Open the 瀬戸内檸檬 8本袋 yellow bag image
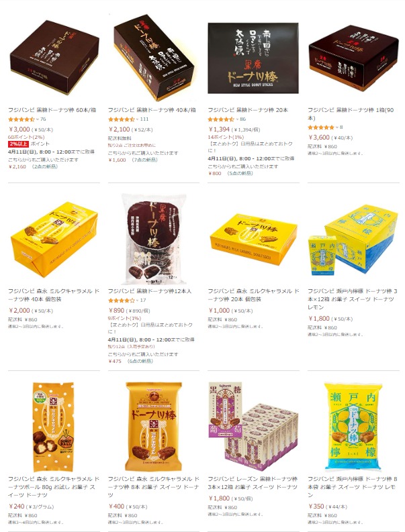This screenshot has width=405, height=532. (x=353, y=427)
